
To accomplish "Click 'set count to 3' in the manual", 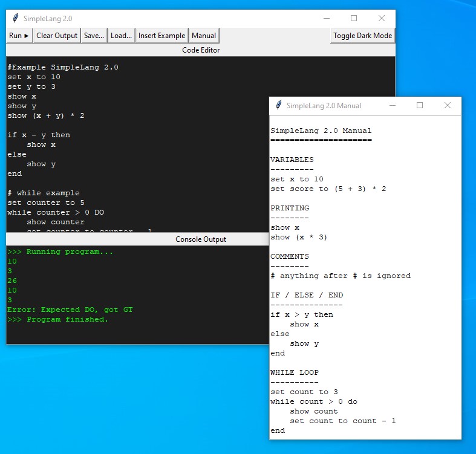I will pyautogui.click(x=304, y=392).
